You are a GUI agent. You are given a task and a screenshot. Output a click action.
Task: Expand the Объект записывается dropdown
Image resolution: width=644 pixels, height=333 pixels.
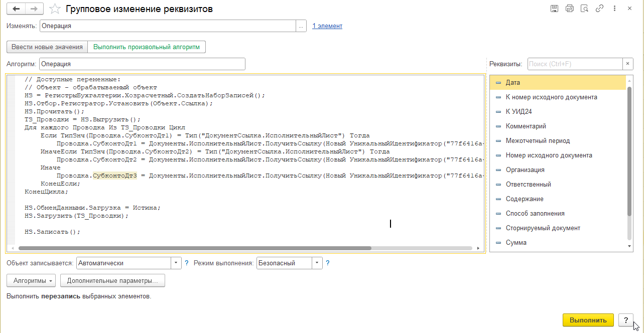click(176, 263)
